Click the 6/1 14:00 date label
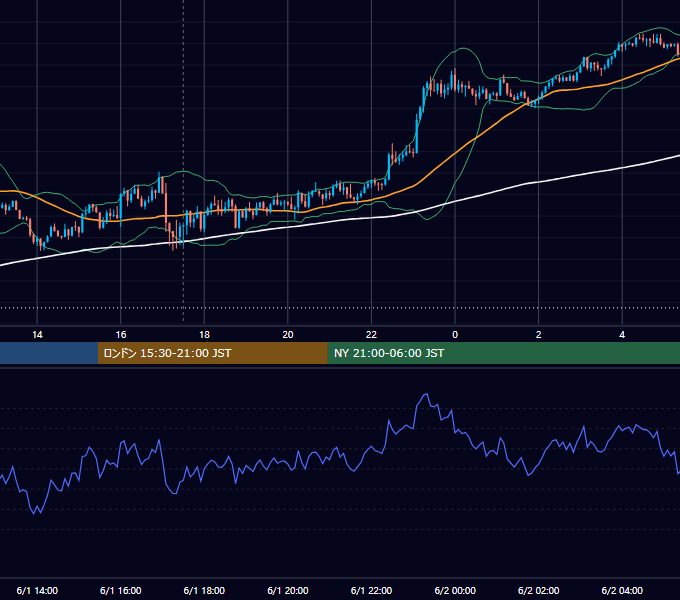Image resolution: width=680 pixels, height=600 pixels. click(x=37, y=590)
